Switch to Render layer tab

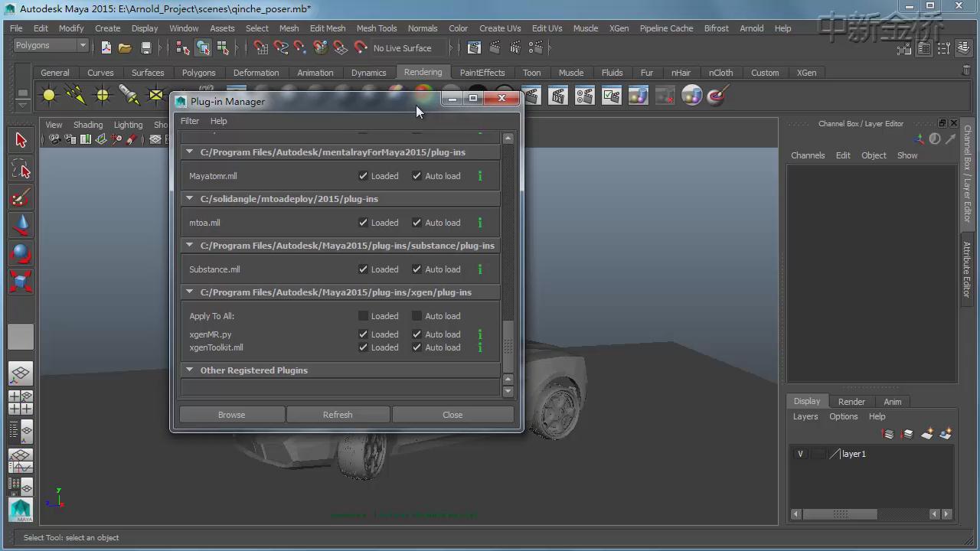[x=851, y=402]
